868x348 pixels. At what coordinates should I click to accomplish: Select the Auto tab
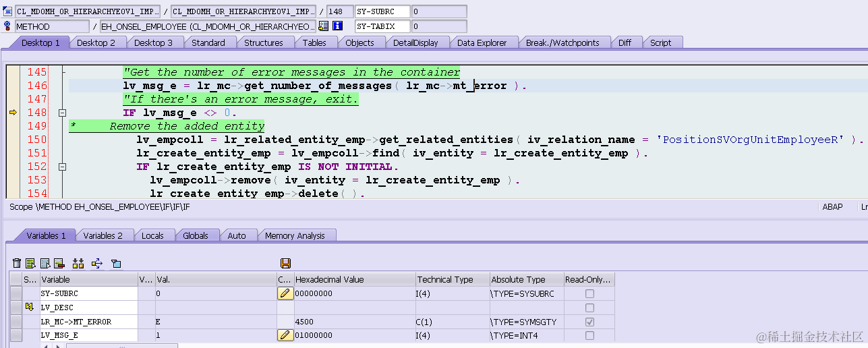tap(237, 235)
